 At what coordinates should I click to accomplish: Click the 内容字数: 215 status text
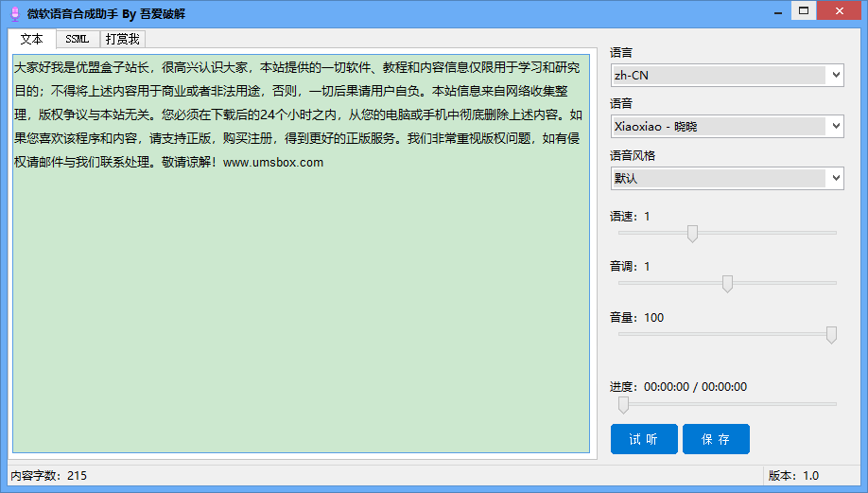[49, 476]
